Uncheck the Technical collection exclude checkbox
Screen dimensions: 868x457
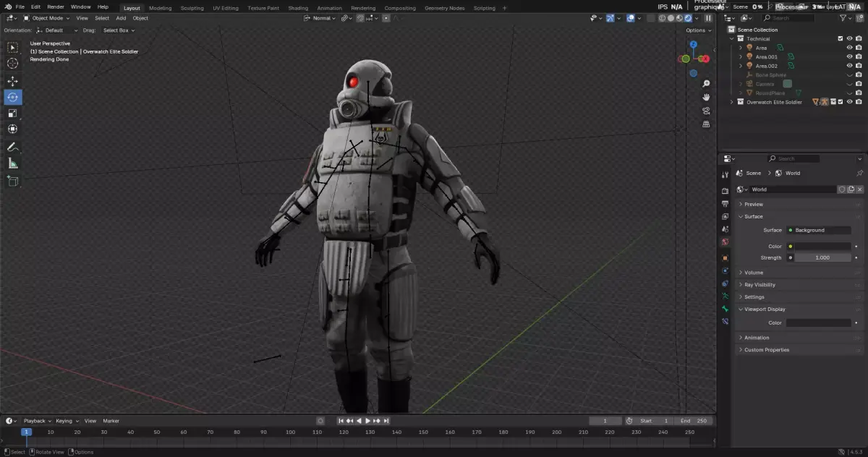(x=841, y=38)
